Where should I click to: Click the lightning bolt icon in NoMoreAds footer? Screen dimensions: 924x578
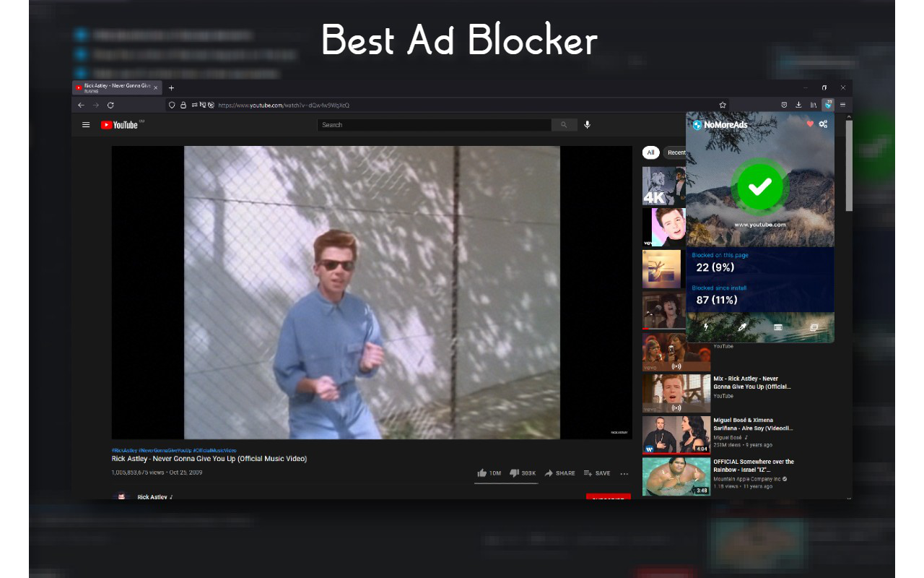[x=706, y=327]
